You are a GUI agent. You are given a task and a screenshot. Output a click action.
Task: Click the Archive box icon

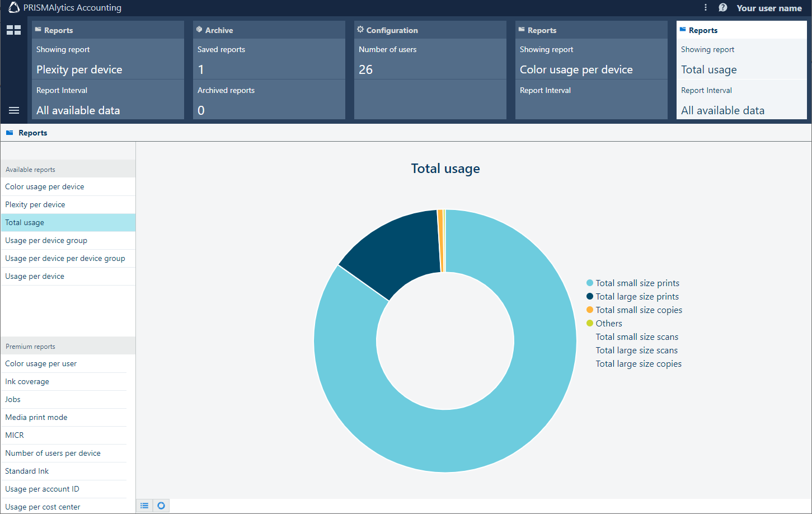[199, 30]
